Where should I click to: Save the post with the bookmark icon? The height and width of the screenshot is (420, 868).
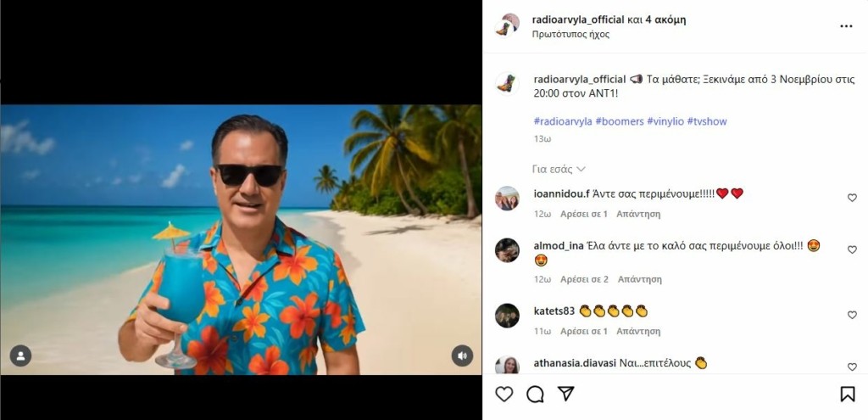[847, 394]
